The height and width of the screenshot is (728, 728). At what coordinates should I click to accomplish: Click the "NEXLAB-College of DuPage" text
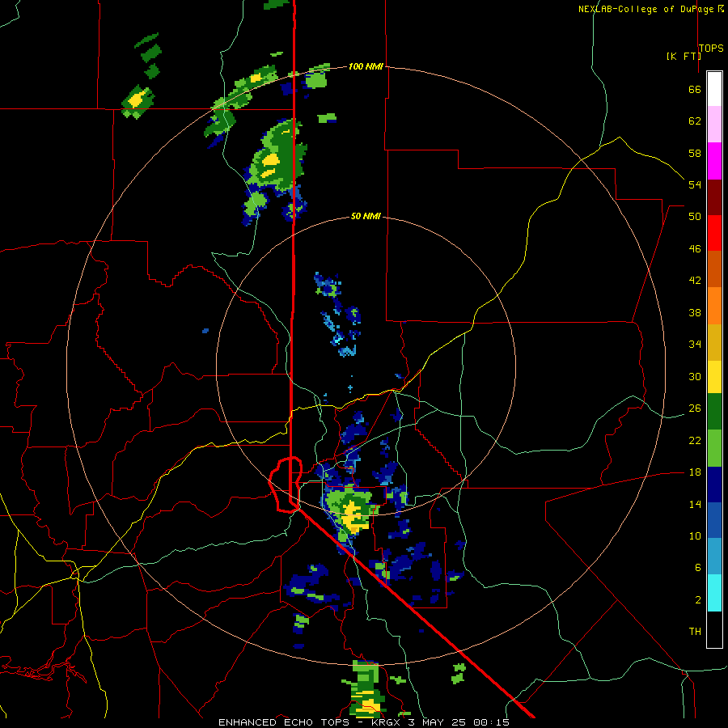(647, 9)
